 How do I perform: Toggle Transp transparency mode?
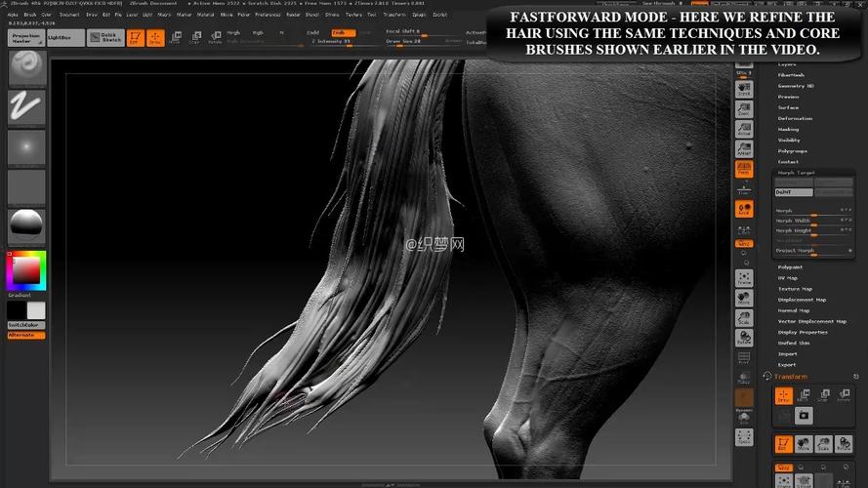(x=744, y=378)
